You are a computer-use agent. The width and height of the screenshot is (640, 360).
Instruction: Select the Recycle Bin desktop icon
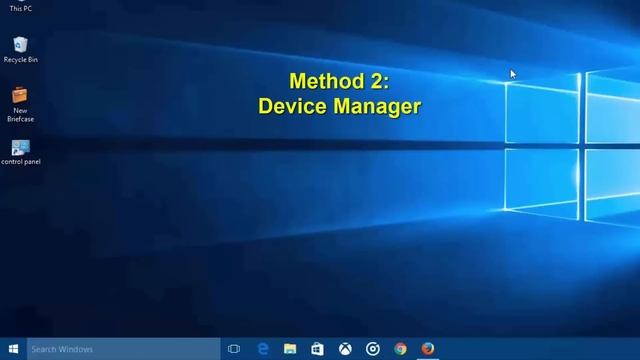tap(20, 49)
